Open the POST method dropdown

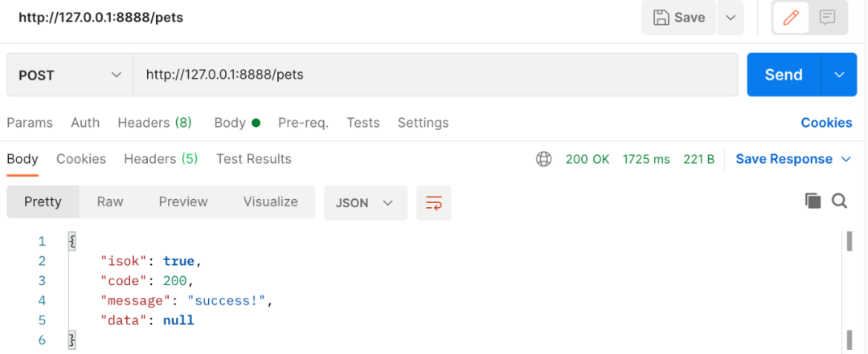pyautogui.click(x=70, y=75)
